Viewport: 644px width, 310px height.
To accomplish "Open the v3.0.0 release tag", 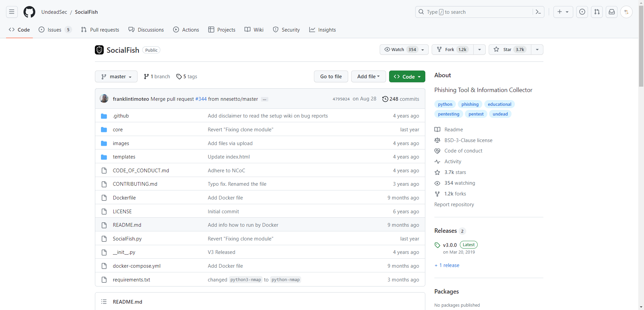I will [x=450, y=245].
